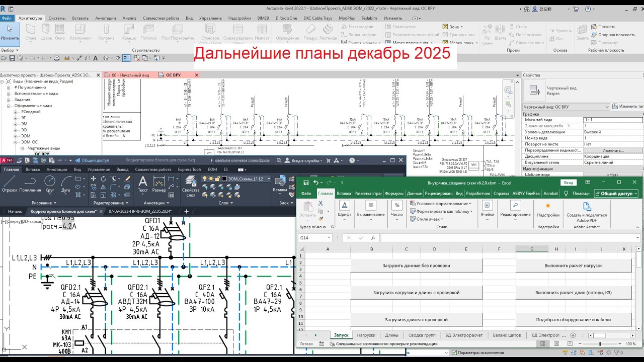Expand the Аннотации panel in AutoCAD
This screenshot has height=362, width=644.
tap(157, 203)
